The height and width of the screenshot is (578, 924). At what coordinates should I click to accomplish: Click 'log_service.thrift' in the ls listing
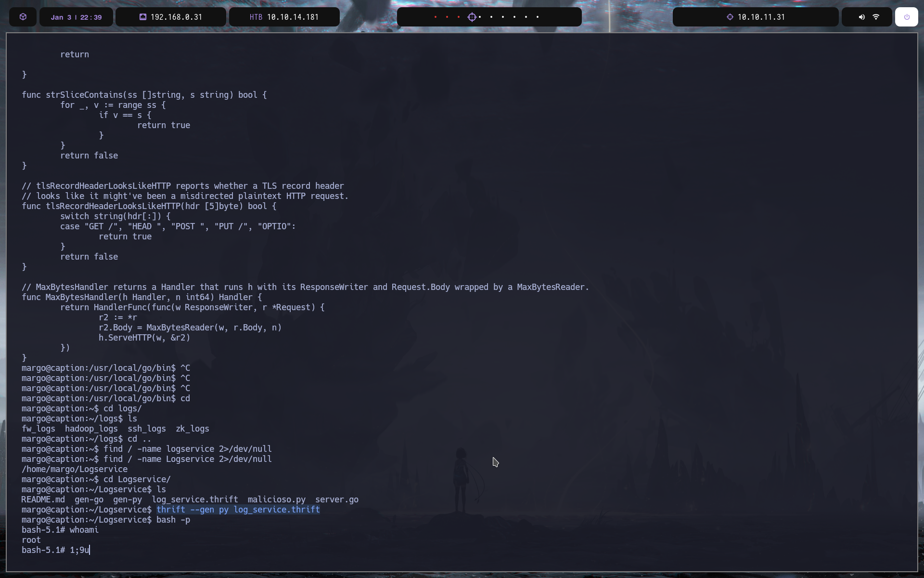click(195, 499)
